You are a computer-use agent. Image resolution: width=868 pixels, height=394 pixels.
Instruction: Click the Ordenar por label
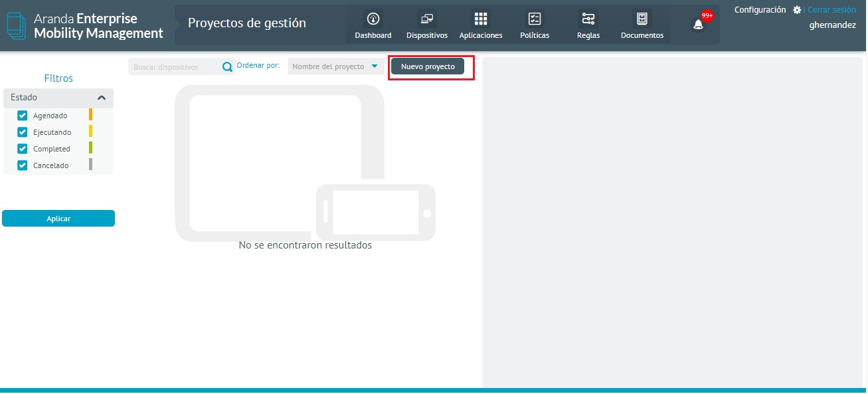point(258,66)
